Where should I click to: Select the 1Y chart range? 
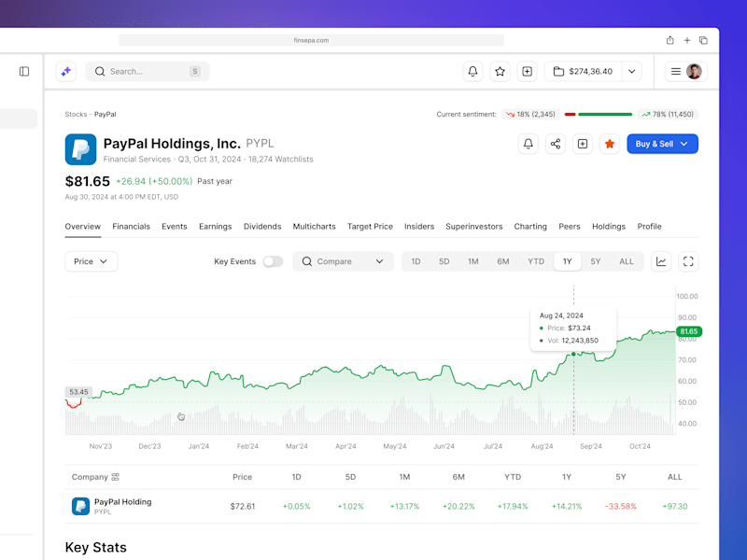[x=568, y=261]
